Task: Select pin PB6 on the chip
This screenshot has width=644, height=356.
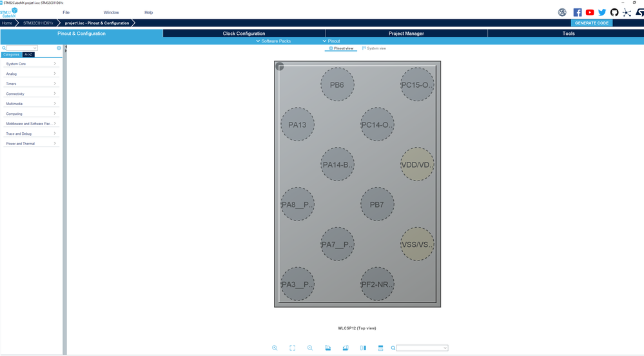Action: click(x=337, y=84)
